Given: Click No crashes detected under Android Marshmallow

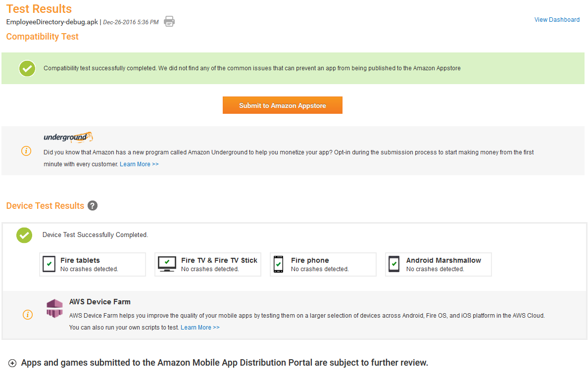Looking at the screenshot, I should click(435, 269).
